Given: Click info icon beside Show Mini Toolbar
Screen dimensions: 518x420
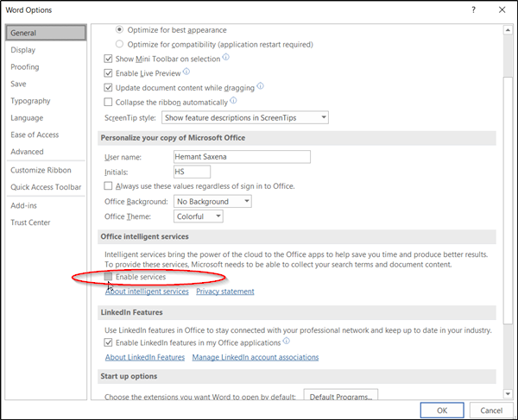Looking at the screenshot, I should [x=225, y=57].
